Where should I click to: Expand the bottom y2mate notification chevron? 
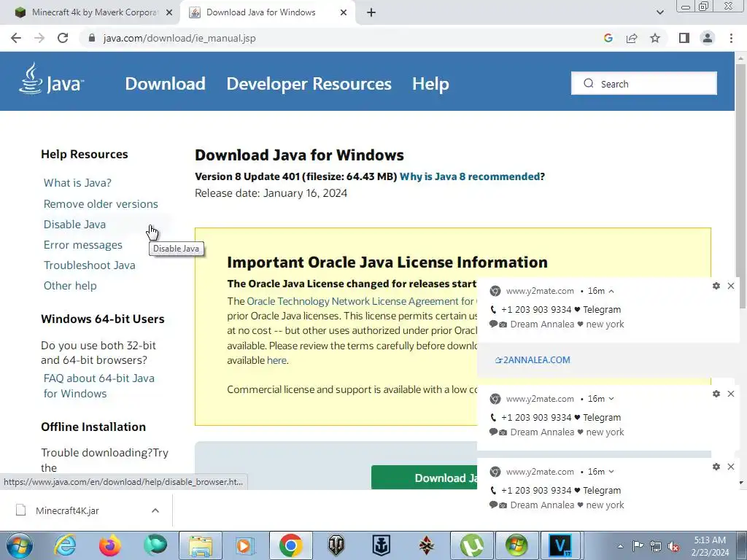611,472
